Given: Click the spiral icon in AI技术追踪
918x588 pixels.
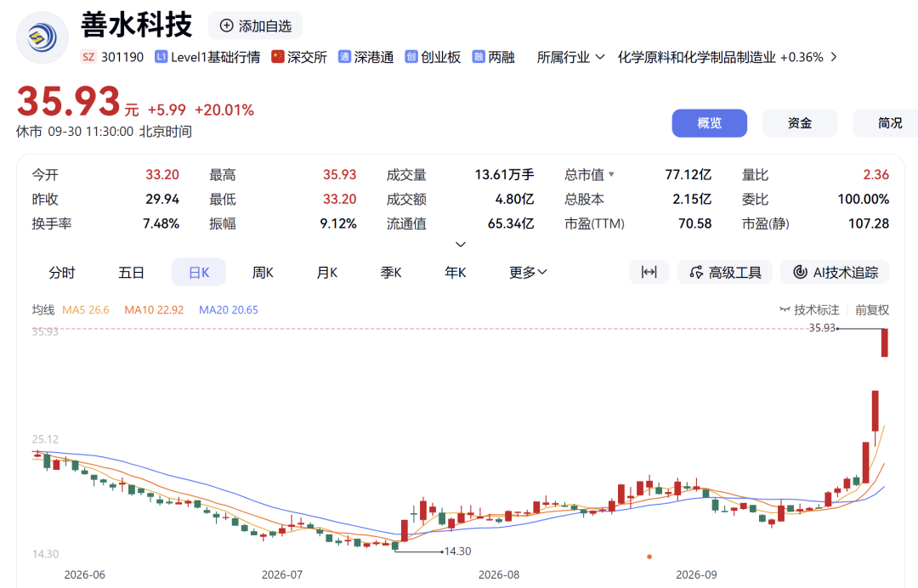Looking at the screenshot, I should [x=801, y=272].
